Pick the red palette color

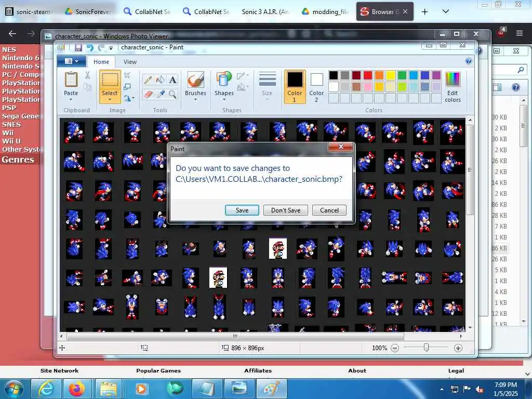click(367, 75)
